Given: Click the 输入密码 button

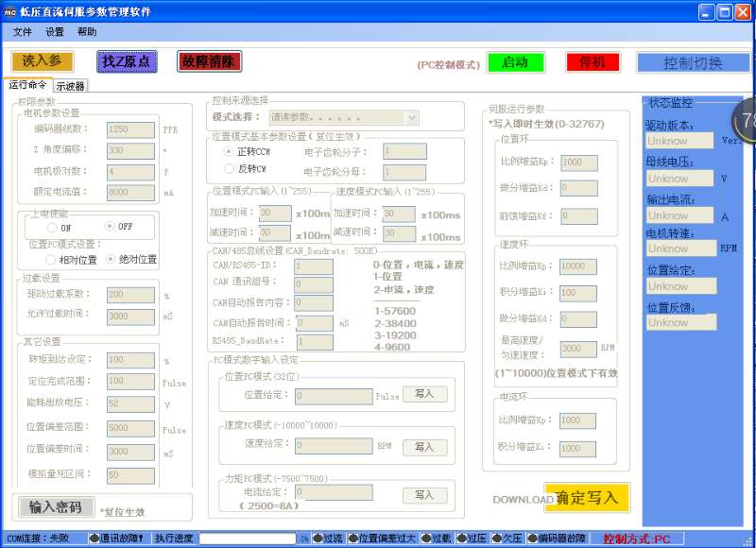Looking at the screenshot, I should pyautogui.click(x=56, y=507).
